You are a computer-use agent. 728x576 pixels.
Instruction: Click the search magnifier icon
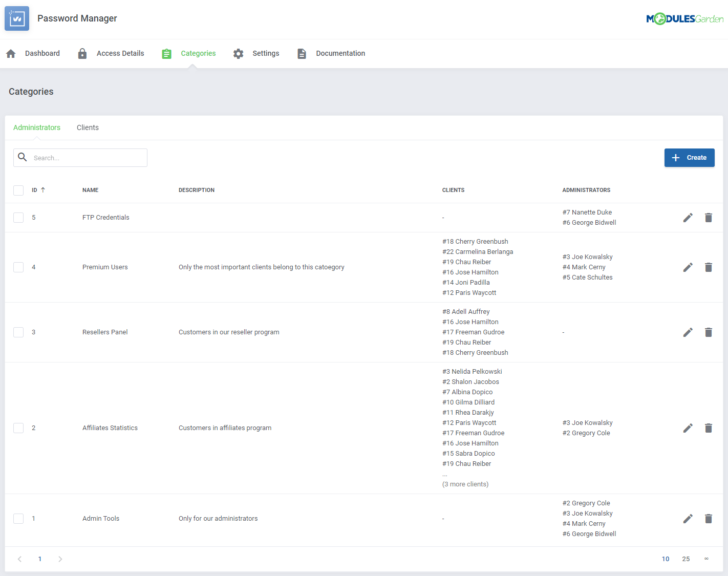coord(23,157)
